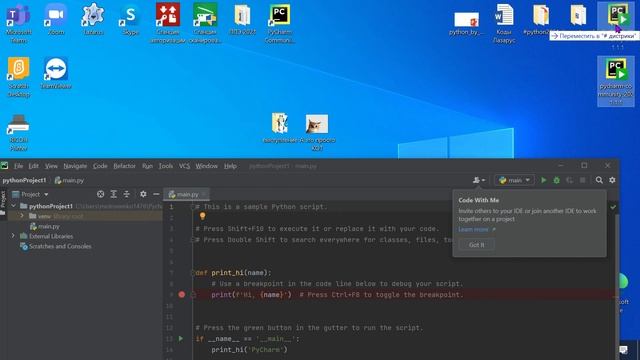Fold the print_hi function definition

pyautogui.click(x=193, y=273)
